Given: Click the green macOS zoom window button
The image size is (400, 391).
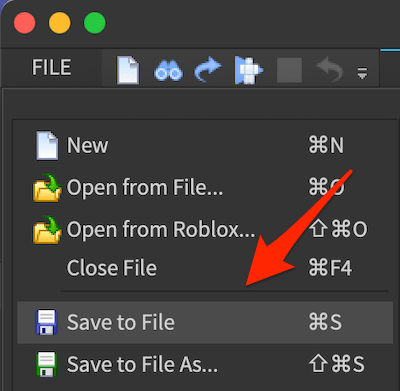Looking at the screenshot, I should 95,23.
